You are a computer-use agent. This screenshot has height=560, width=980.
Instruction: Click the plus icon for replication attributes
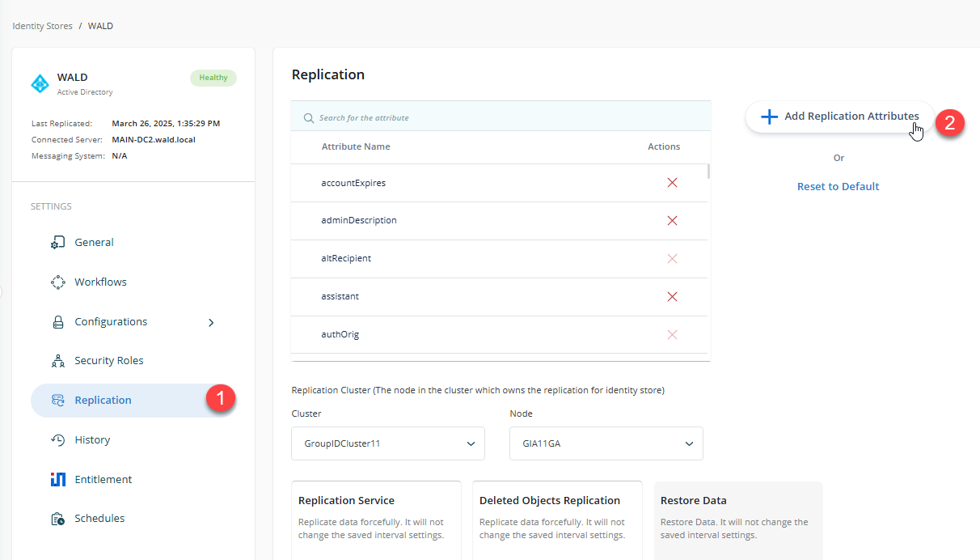(768, 116)
